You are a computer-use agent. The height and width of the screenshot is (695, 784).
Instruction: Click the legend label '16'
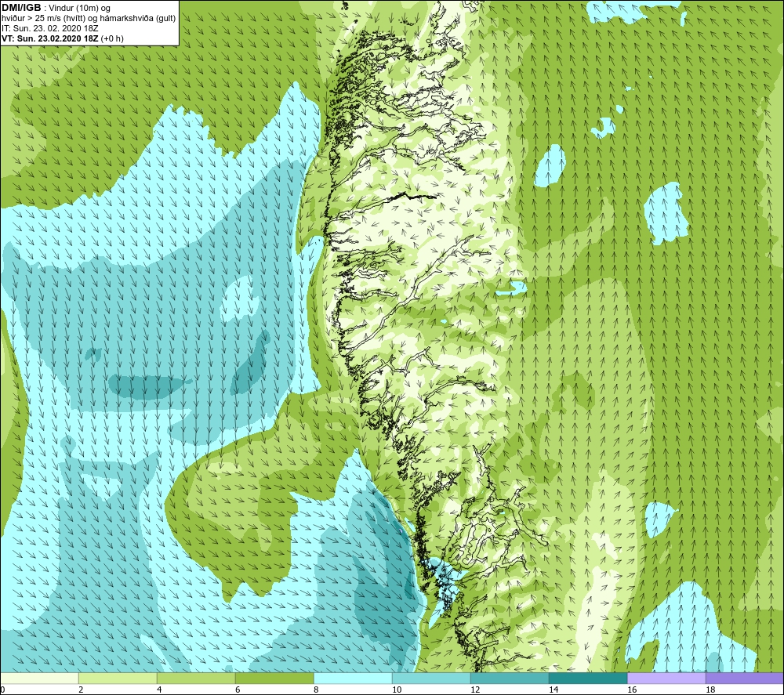[x=632, y=690]
